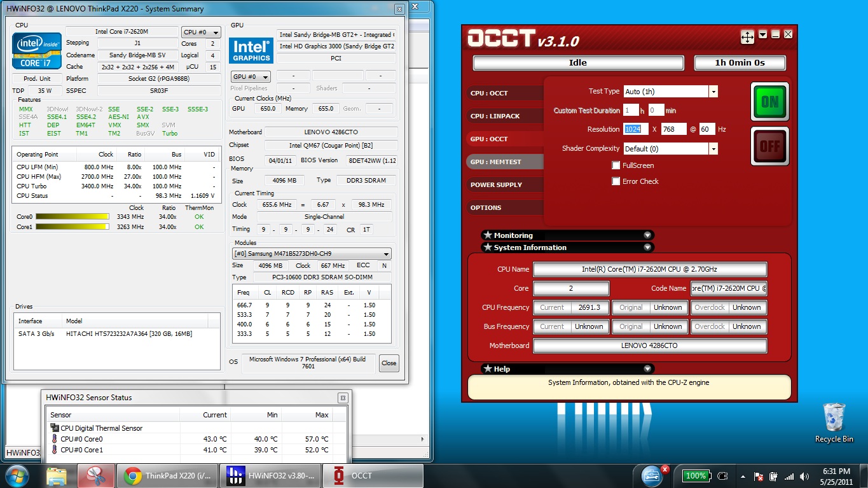Click the Min column header in Sensor Status
868x488 pixels.
coord(256,415)
